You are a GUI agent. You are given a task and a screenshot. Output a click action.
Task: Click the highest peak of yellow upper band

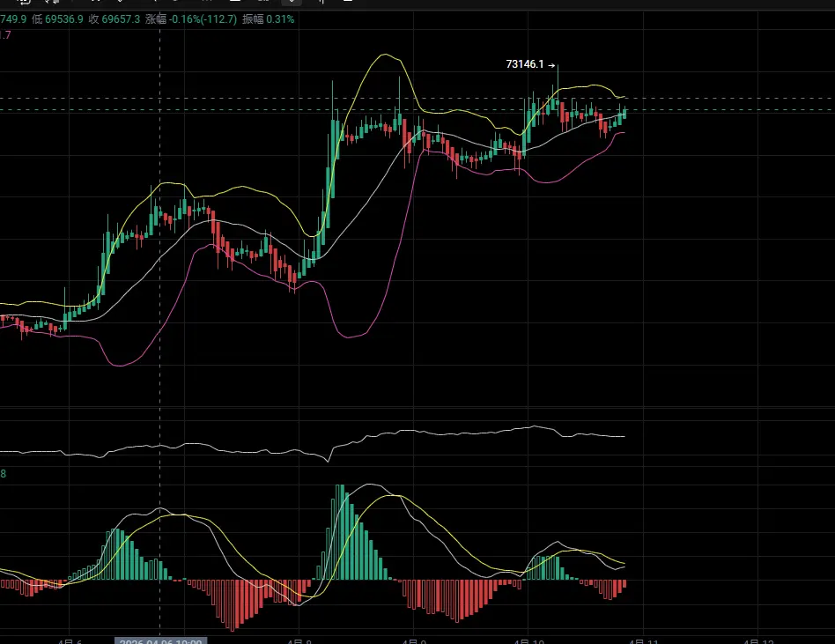pos(383,55)
